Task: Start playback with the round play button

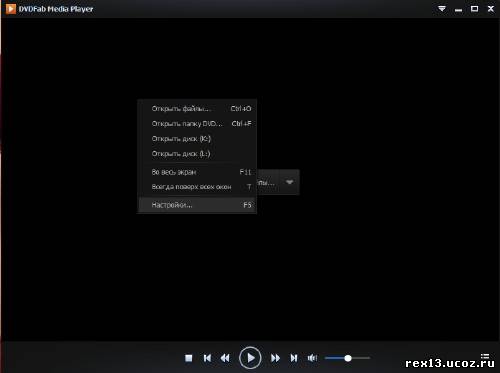Action: tap(250, 358)
